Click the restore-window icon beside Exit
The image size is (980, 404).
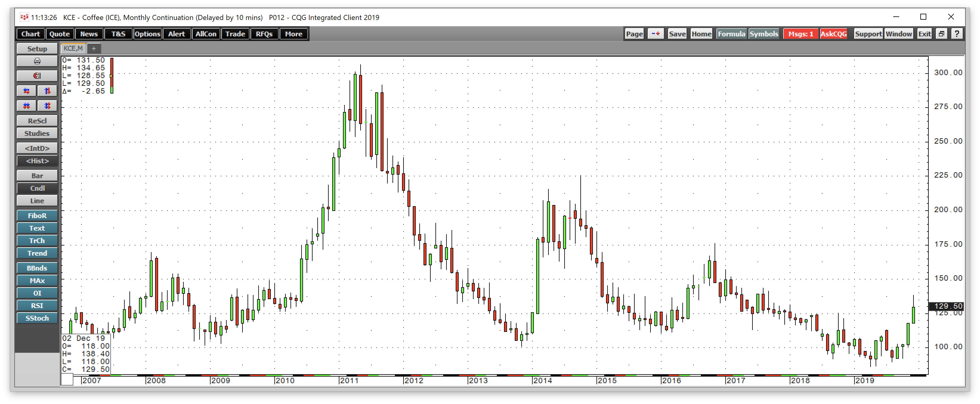[x=941, y=34]
